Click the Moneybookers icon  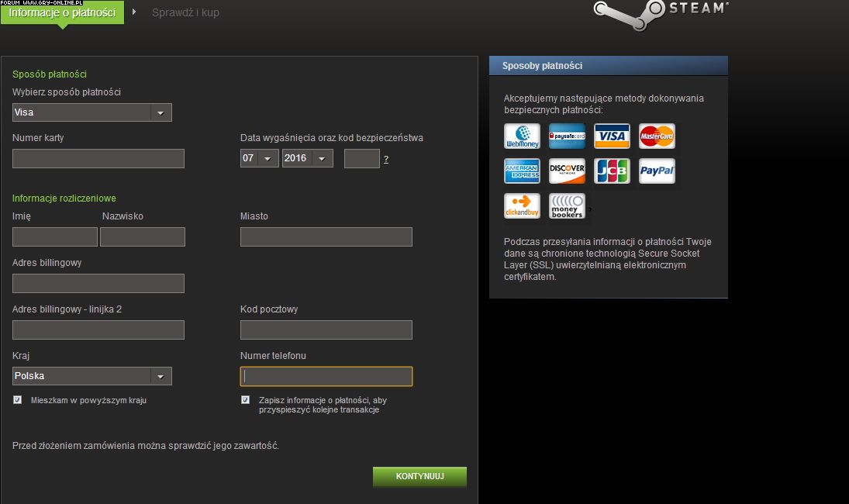567,206
